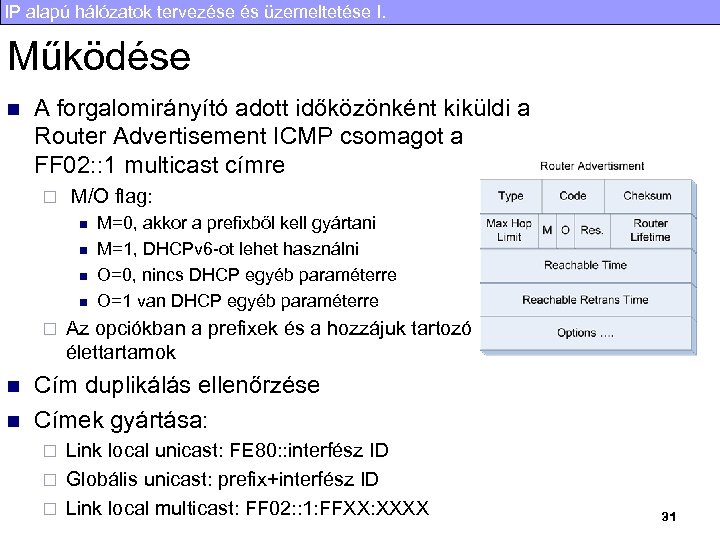Viewport: 720px width, 540px height.
Task: Click the "Router Advertisment" diagram caption
Action: pyautogui.click(x=592, y=166)
